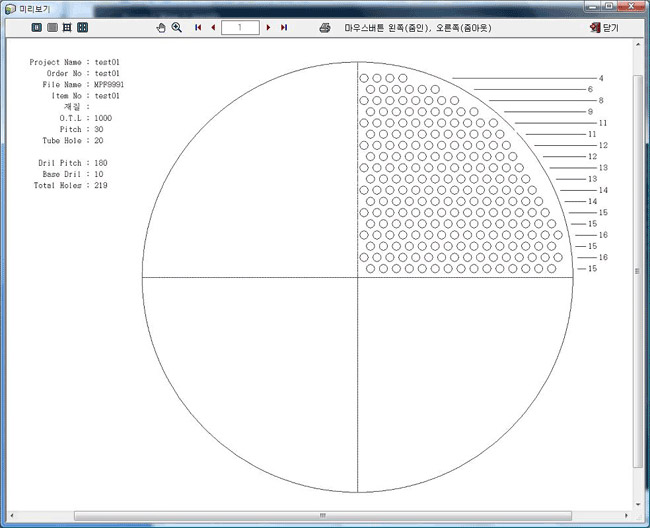The width and height of the screenshot is (650, 528).
Task: Go to the next page
Action: pos(268,27)
